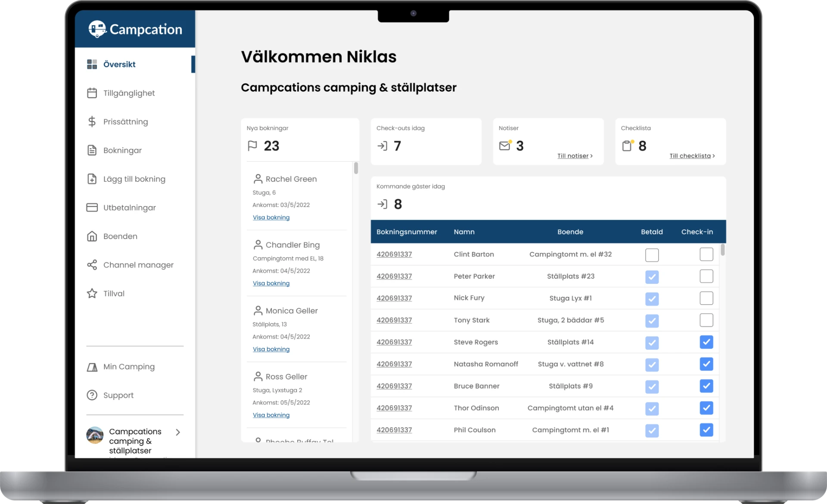Check in Peter Parker with checkbox
Viewport: 827px width, 504px height.
(x=706, y=276)
